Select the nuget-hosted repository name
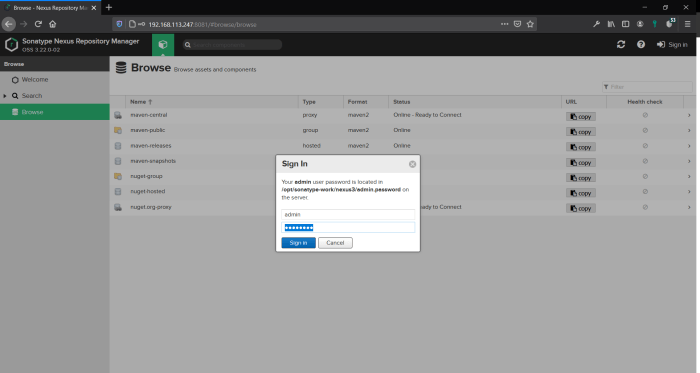 pyautogui.click(x=147, y=191)
